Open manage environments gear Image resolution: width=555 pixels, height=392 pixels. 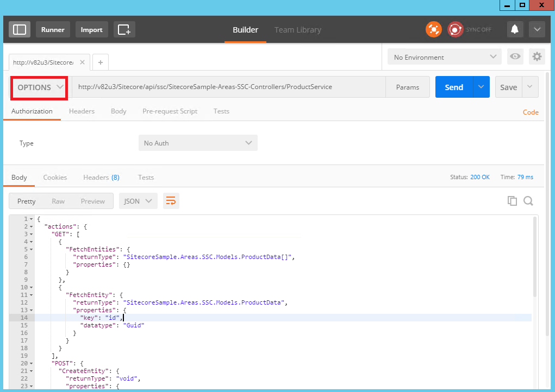[x=537, y=56]
